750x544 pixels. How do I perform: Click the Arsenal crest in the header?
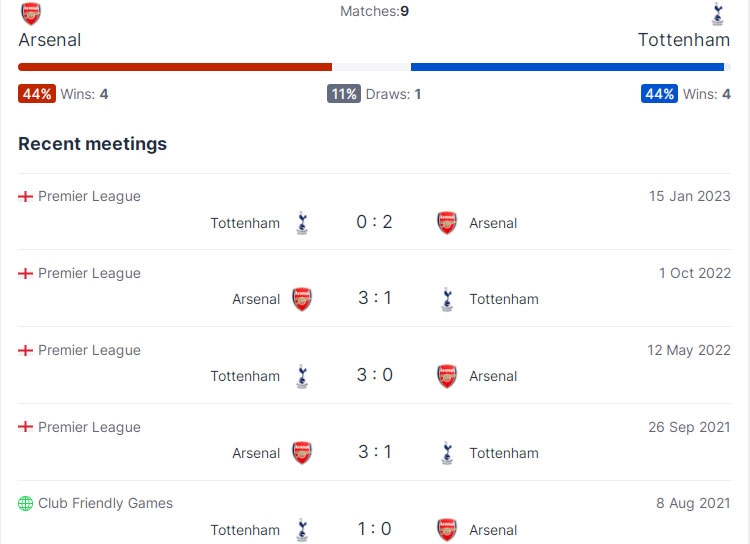(x=31, y=13)
